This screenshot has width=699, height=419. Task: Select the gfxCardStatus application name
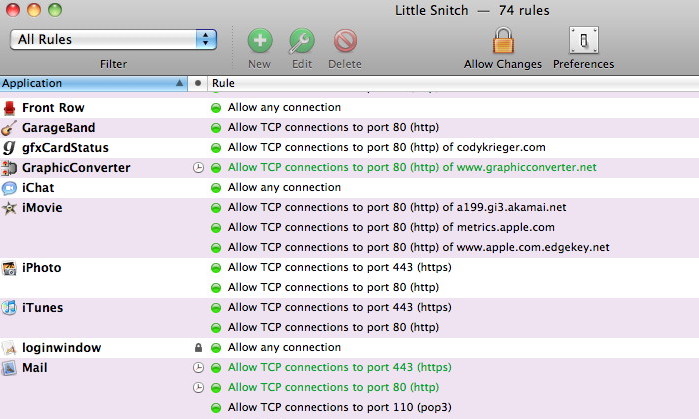[x=65, y=148]
